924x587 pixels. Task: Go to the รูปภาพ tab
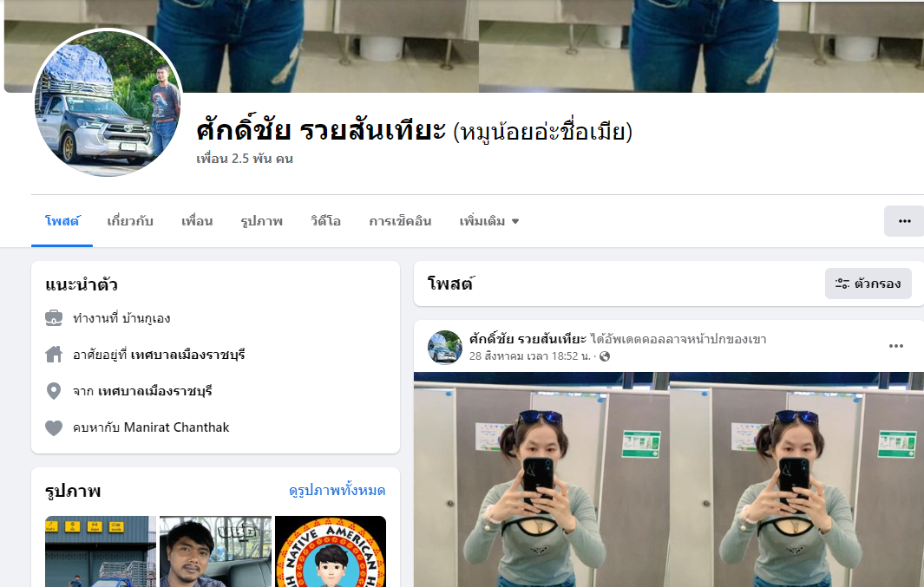point(262,221)
